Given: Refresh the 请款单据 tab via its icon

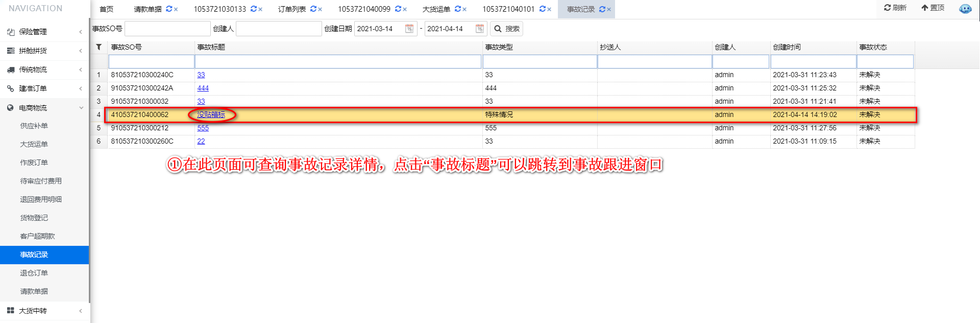Looking at the screenshot, I should (169, 9).
